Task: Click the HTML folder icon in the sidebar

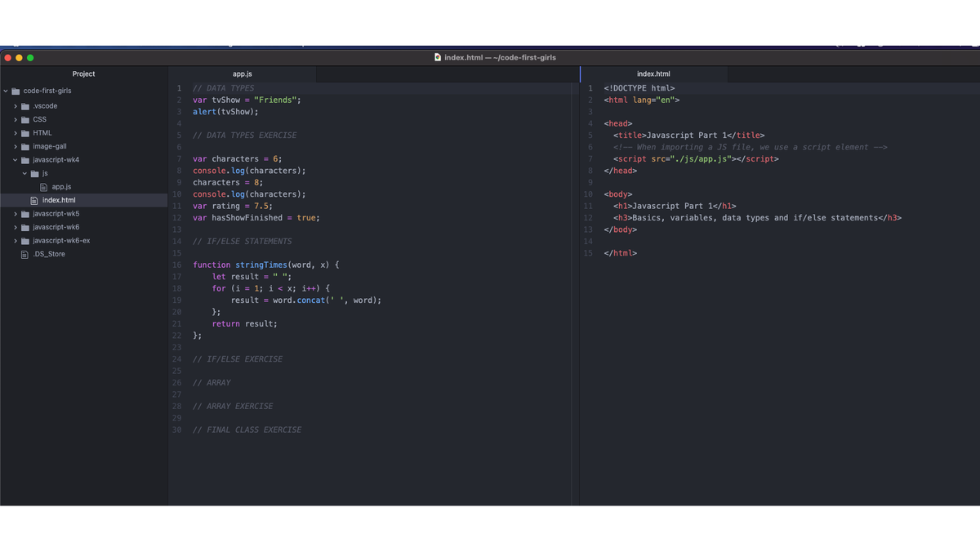Action: tap(25, 132)
